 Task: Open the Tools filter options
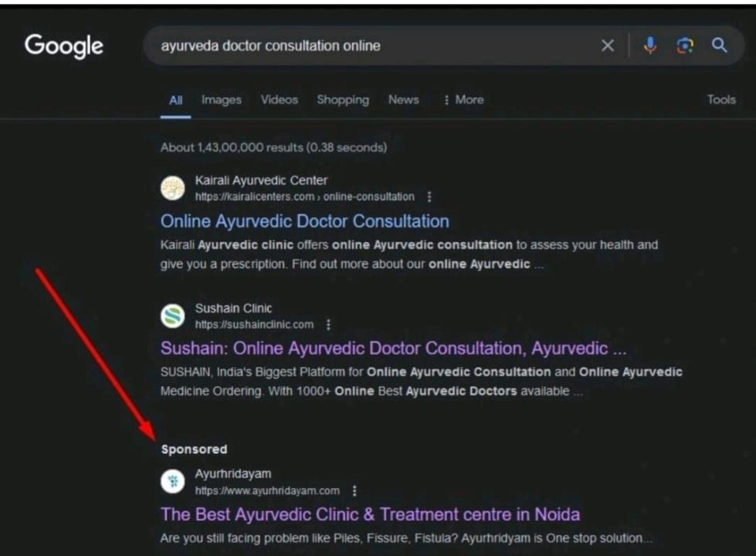point(721,100)
